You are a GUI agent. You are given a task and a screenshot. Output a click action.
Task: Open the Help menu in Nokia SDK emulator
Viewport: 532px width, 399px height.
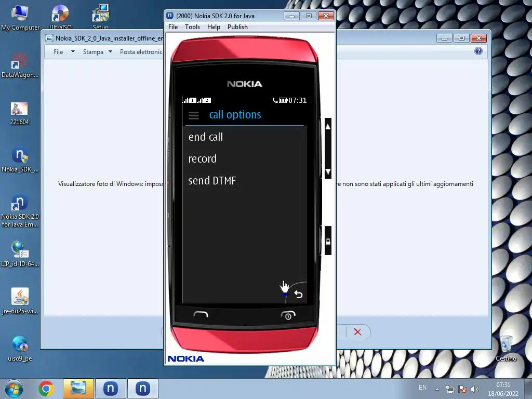coord(214,27)
